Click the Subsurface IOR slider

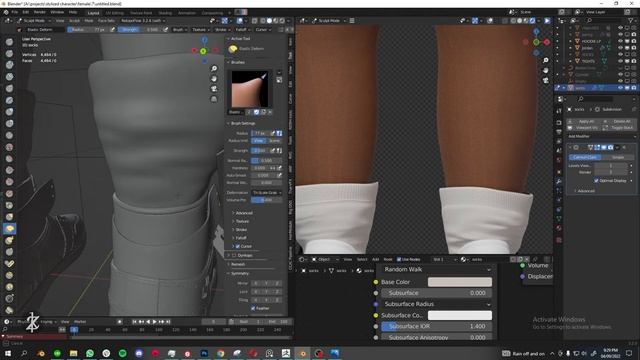[436, 327]
